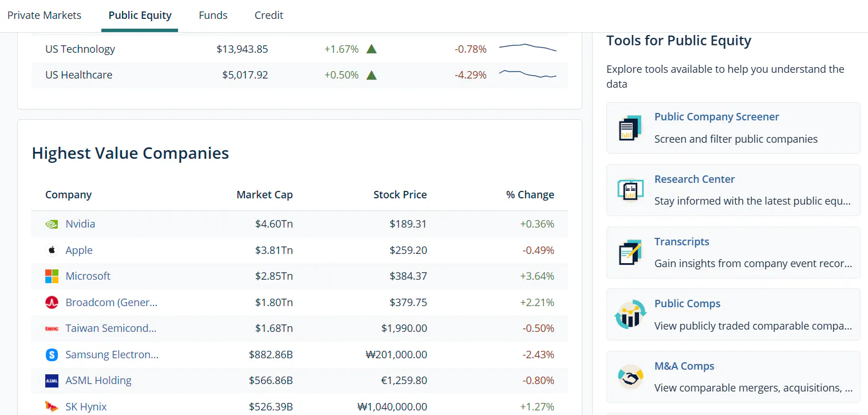Click the US Technology sparkline chart

527,48
